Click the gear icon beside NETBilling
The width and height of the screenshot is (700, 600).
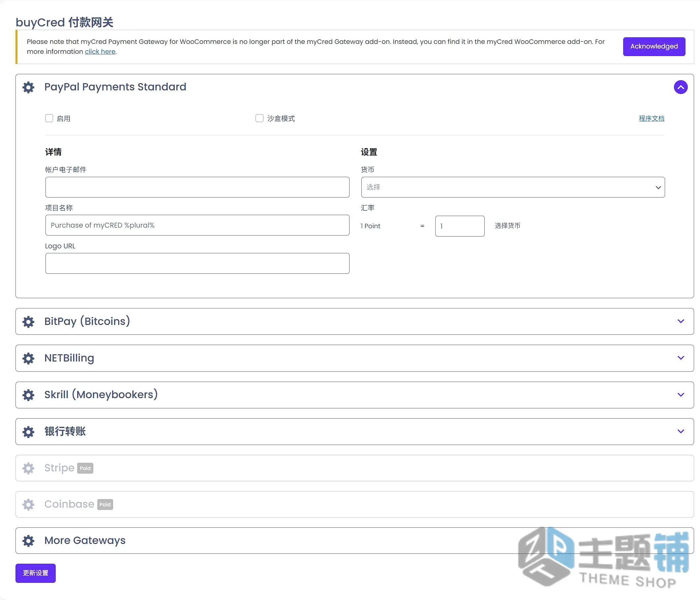click(28, 358)
